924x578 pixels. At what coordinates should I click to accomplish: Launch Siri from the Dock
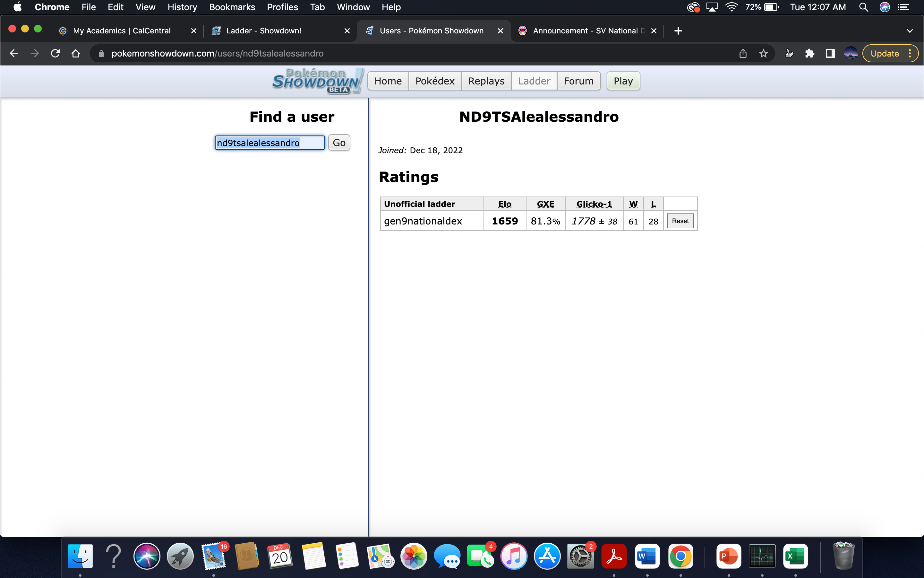pos(147,556)
